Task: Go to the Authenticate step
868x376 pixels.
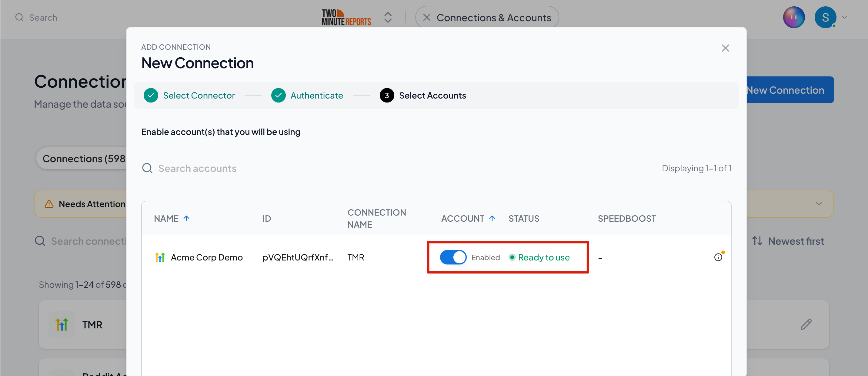Action: click(x=307, y=96)
